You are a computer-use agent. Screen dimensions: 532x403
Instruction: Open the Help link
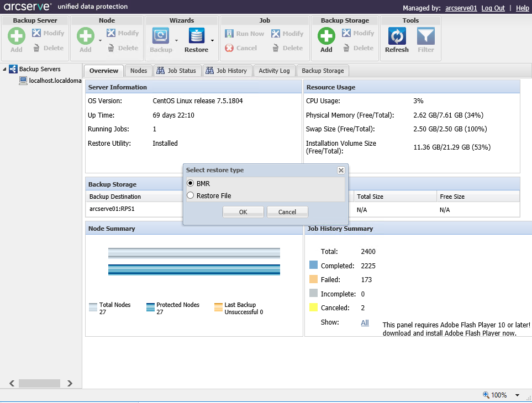click(x=523, y=8)
